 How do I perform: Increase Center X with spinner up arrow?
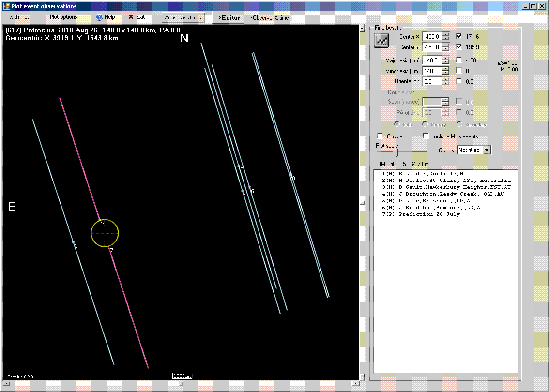pyautogui.click(x=445, y=35)
